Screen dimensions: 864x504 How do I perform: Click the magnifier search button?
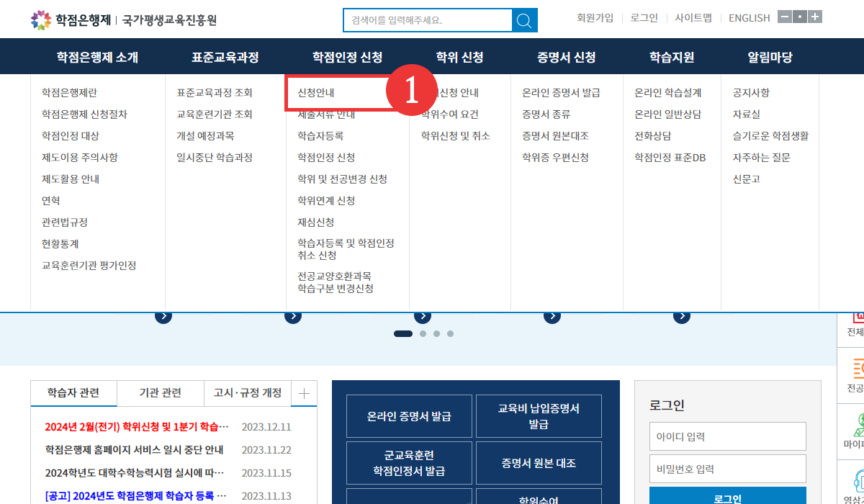coord(525,20)
